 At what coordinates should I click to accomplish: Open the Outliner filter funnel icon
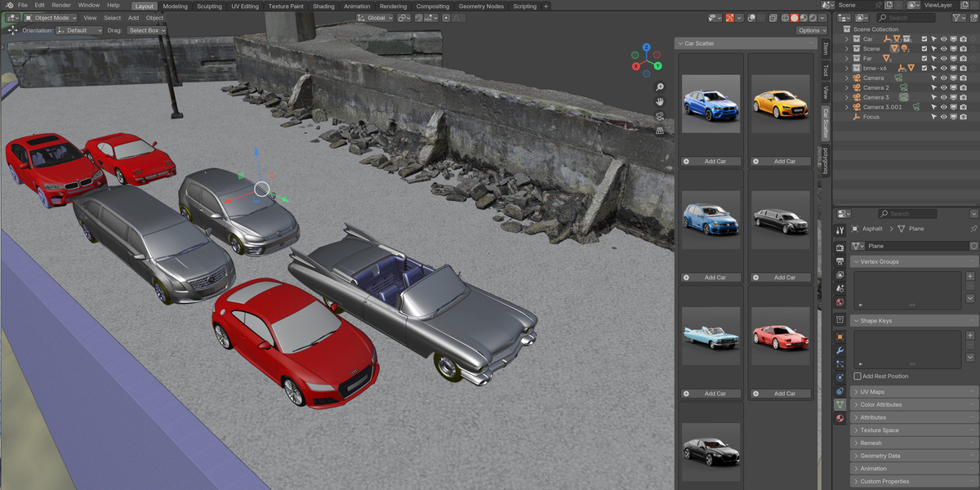(x=958, y=17)
